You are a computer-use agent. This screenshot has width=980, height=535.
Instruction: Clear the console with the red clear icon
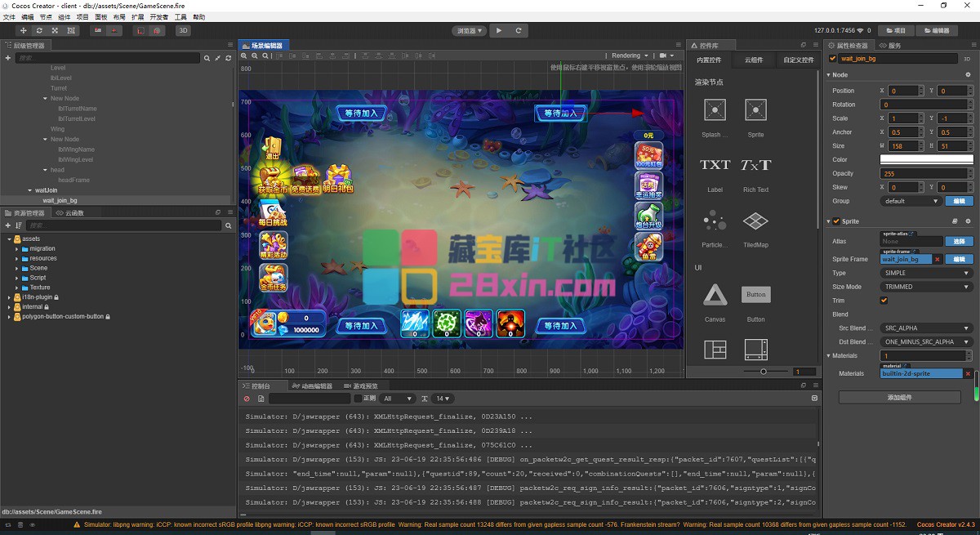(x=247, y=399)
